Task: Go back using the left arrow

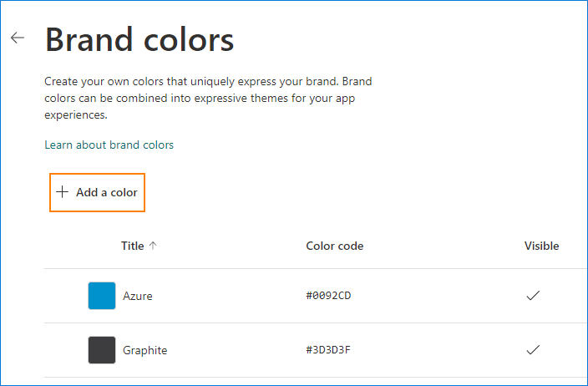Action: 18,38
